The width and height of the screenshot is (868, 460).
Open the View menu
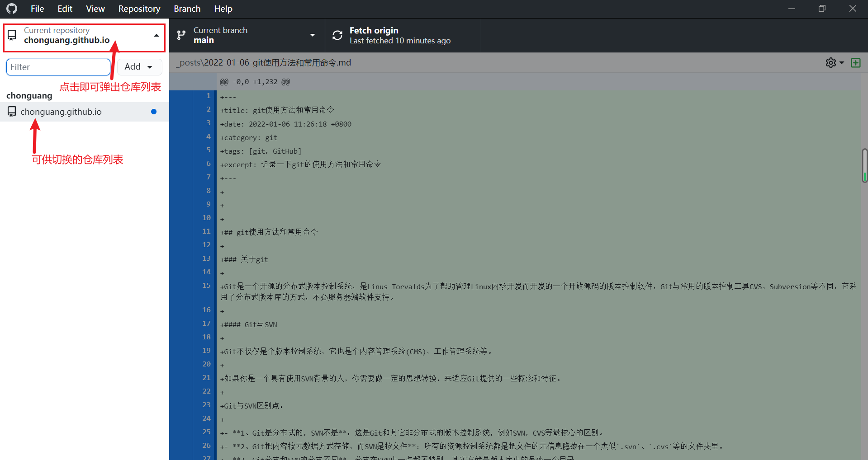point(95,9)
